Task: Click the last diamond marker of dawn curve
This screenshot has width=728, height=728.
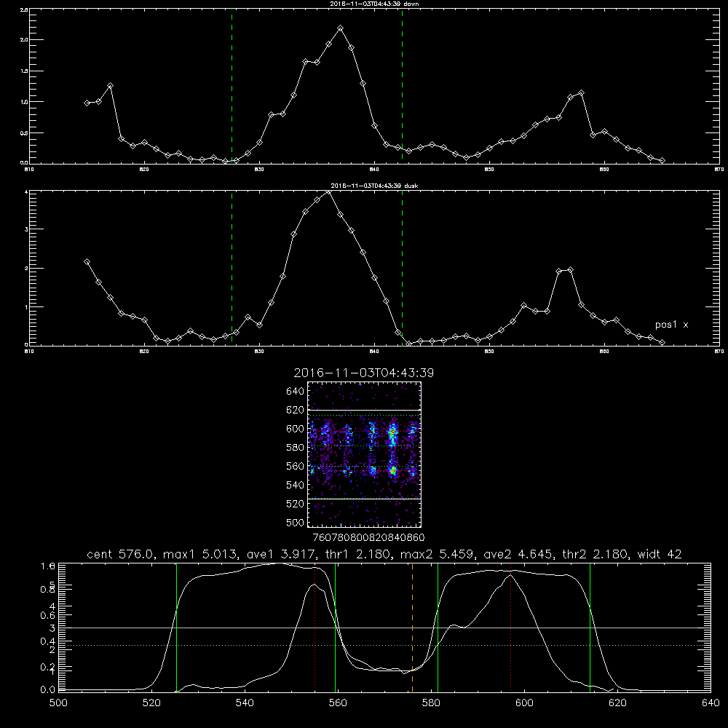Action: pyautogui.click(x=662, y=161)
